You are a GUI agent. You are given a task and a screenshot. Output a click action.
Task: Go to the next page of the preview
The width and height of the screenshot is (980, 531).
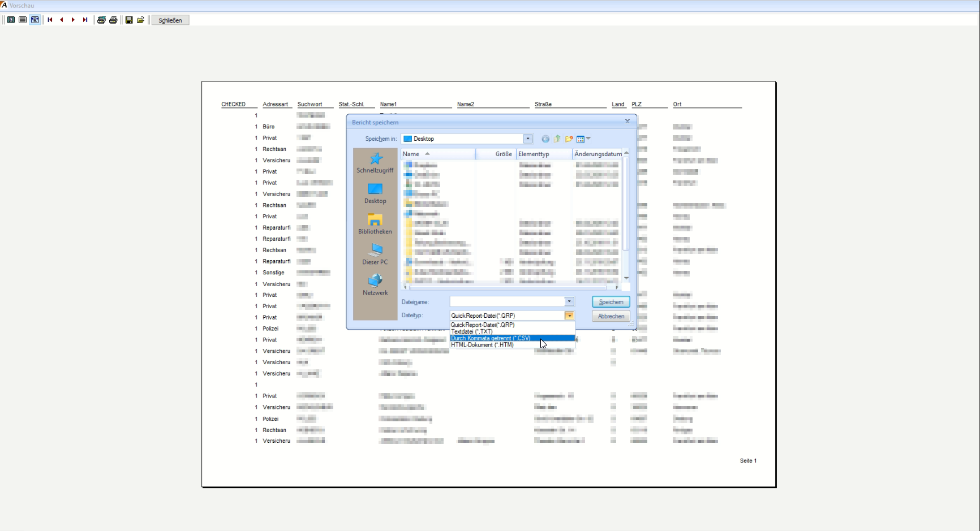pos(73,20)
